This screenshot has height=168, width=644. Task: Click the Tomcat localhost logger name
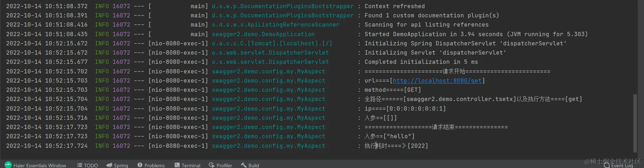coord(272,43)
